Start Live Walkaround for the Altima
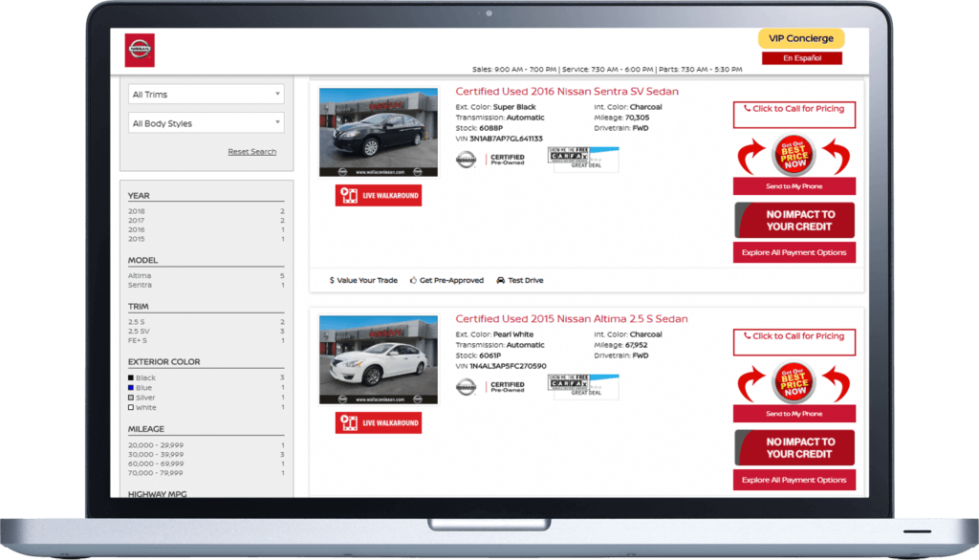 pos(379,422)
